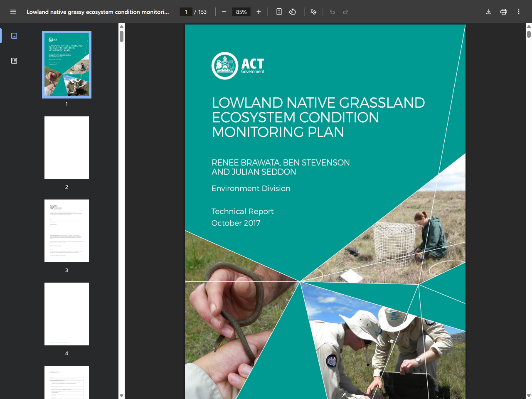Viewport: 532px width, 399px height.
Task: Switch sidebar to thumbnails view
Action: [14, 36]
